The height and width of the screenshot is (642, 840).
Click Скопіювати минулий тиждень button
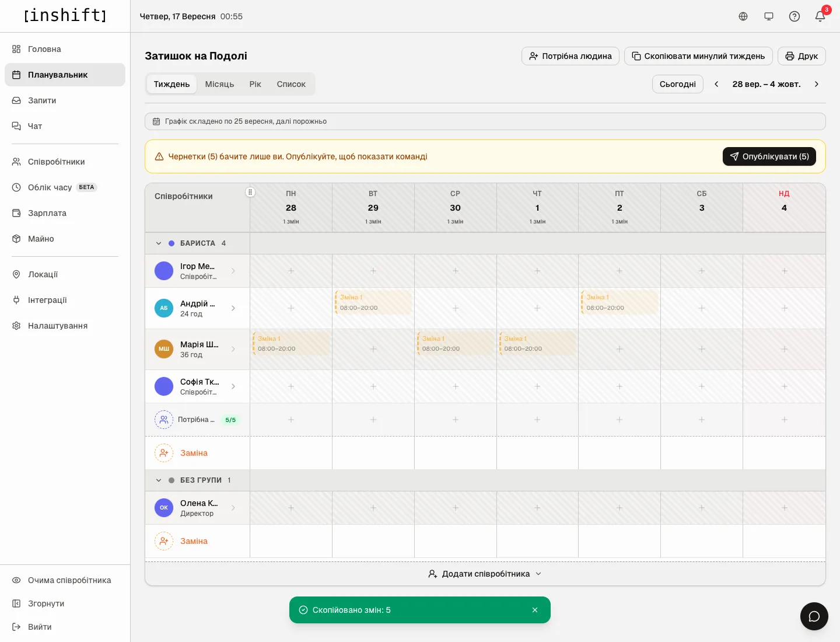(x=698, y=56)
